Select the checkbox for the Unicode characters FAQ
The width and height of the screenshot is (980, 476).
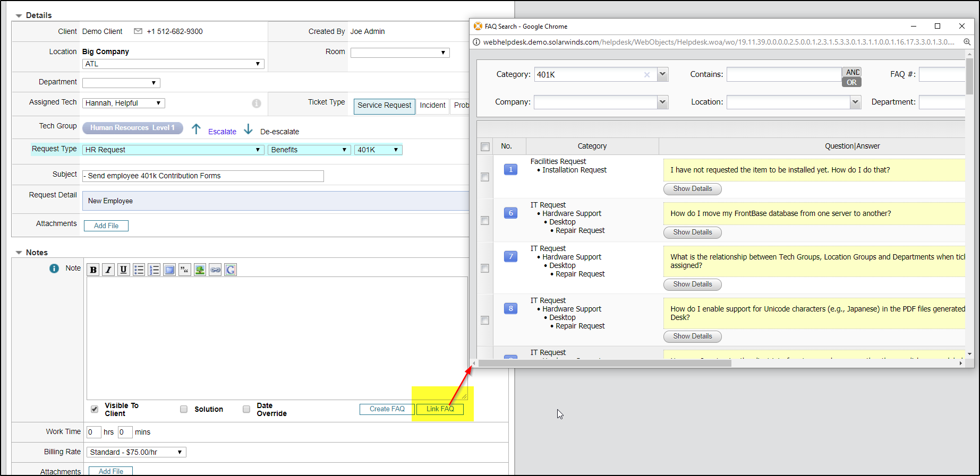[485, 321]
